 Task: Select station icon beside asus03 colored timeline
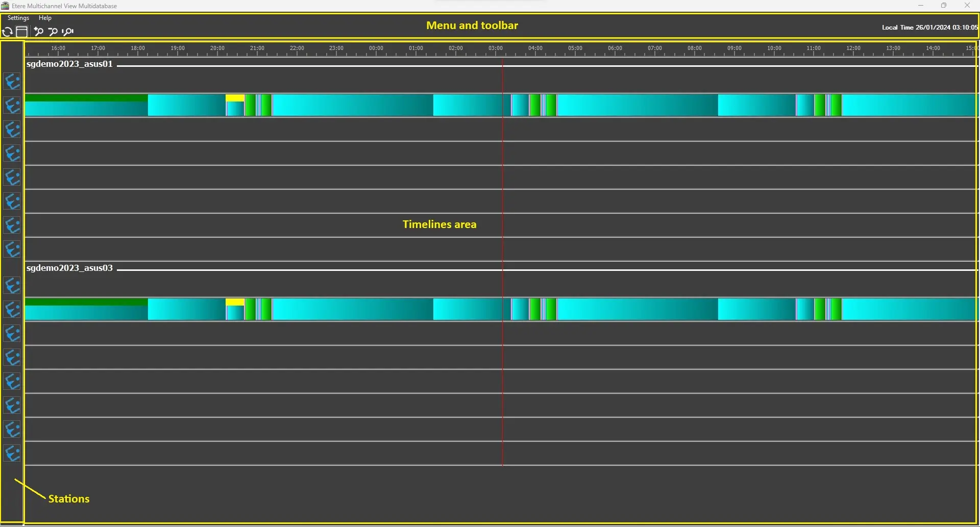12,309
